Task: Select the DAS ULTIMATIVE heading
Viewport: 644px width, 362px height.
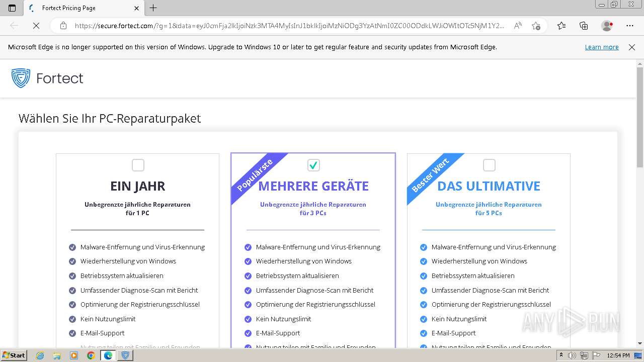Action: (489, 186)
